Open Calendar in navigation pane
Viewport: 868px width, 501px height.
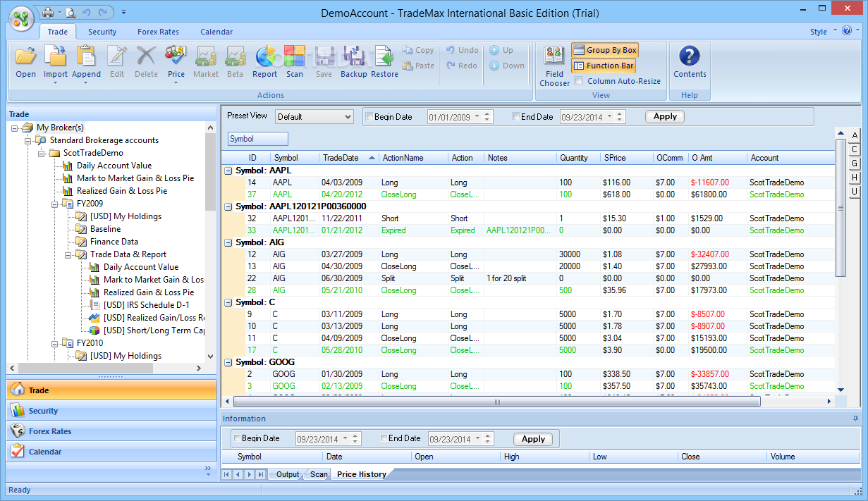click(x=112, y=452)
